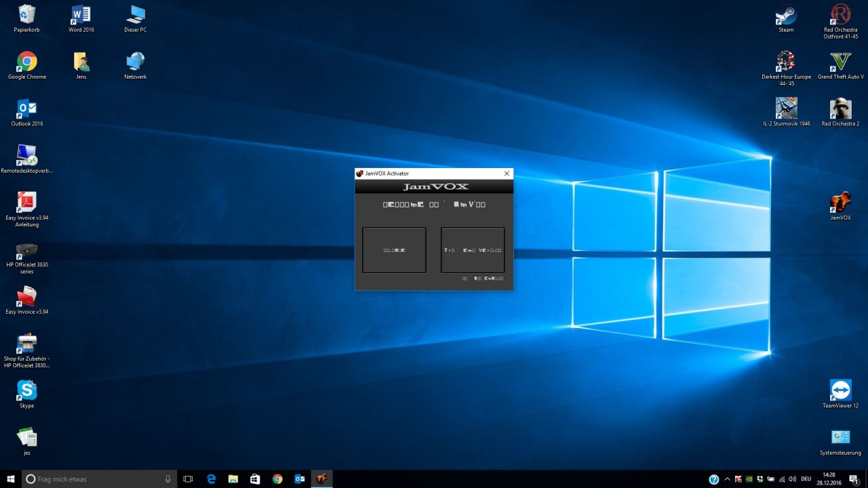Image resolution: width=868 pixels, height=488 pixels.
Task: Open the Windows Store taskbar icon
Action: tap(255, 479)
